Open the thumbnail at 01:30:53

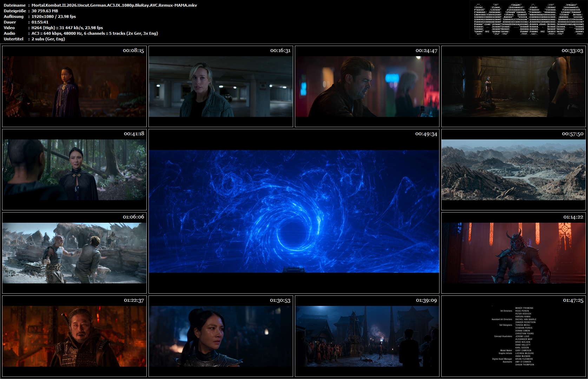click(221, 336)
